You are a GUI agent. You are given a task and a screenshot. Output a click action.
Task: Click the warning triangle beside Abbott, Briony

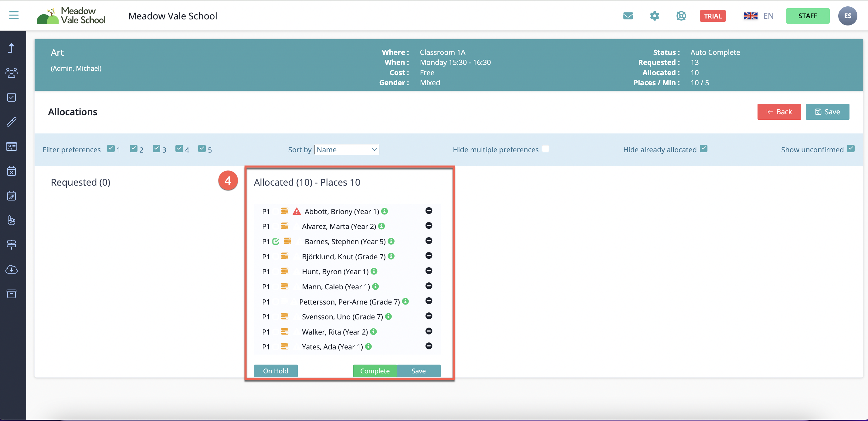tap(297, 211)
